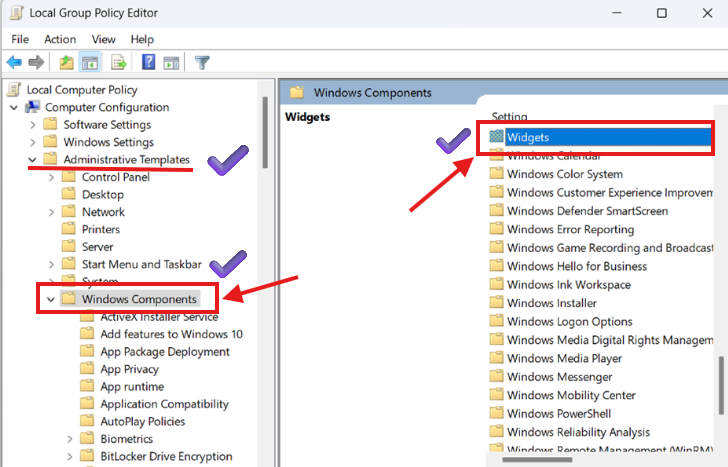Click the Windows Installer folder icon
This screenshot has height=467, width=728.
[496, 302]
